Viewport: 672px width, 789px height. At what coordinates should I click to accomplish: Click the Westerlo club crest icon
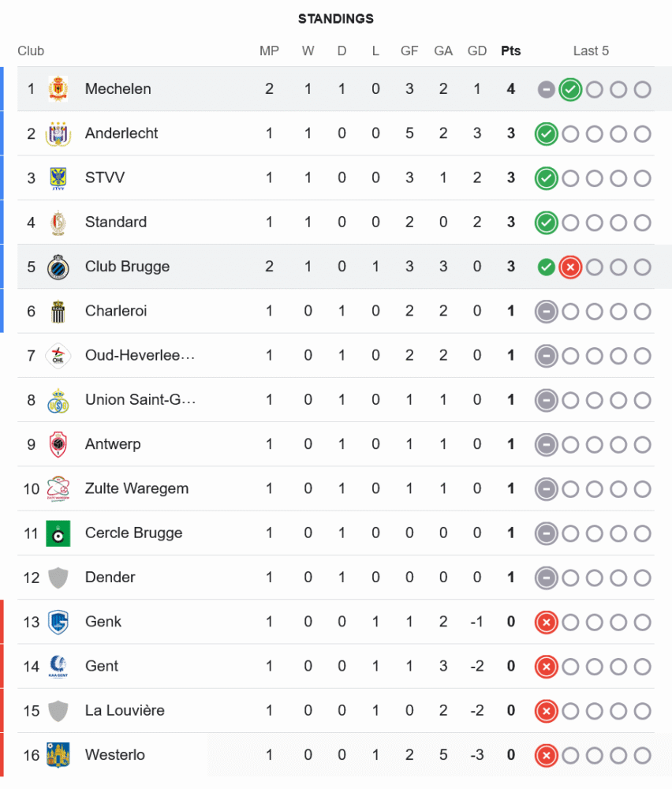pyautogui.click(x=58, y=755)
